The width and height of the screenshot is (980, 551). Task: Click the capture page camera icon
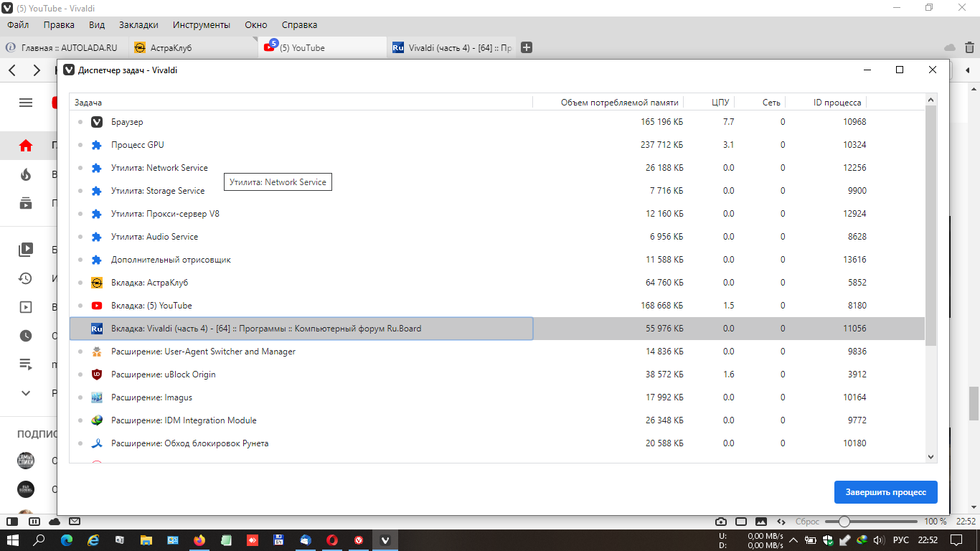click(x=721, y=522)
